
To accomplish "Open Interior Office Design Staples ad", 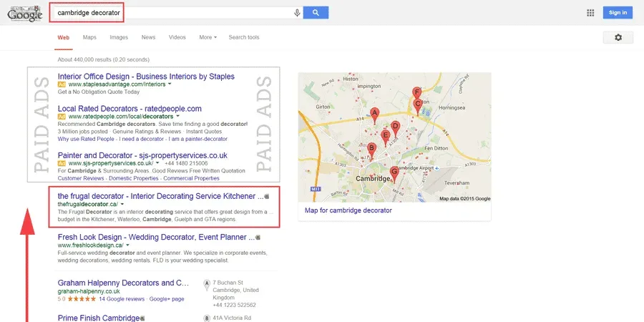I will point(146,77).
